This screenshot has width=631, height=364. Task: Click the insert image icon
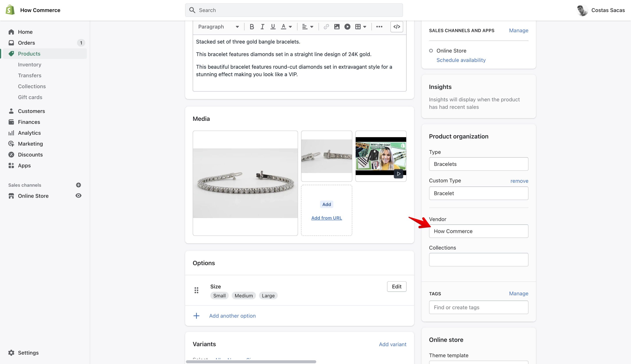(337, 27)
